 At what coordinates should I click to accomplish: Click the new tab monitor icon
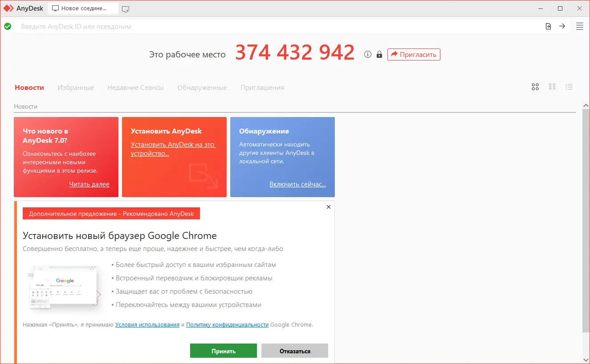tap(126, 9)
